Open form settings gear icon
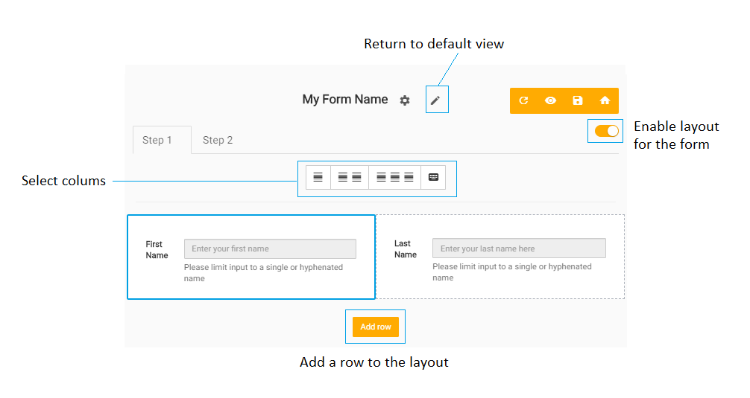Screen dimensions: 750x398 click(x=405, y=100)
